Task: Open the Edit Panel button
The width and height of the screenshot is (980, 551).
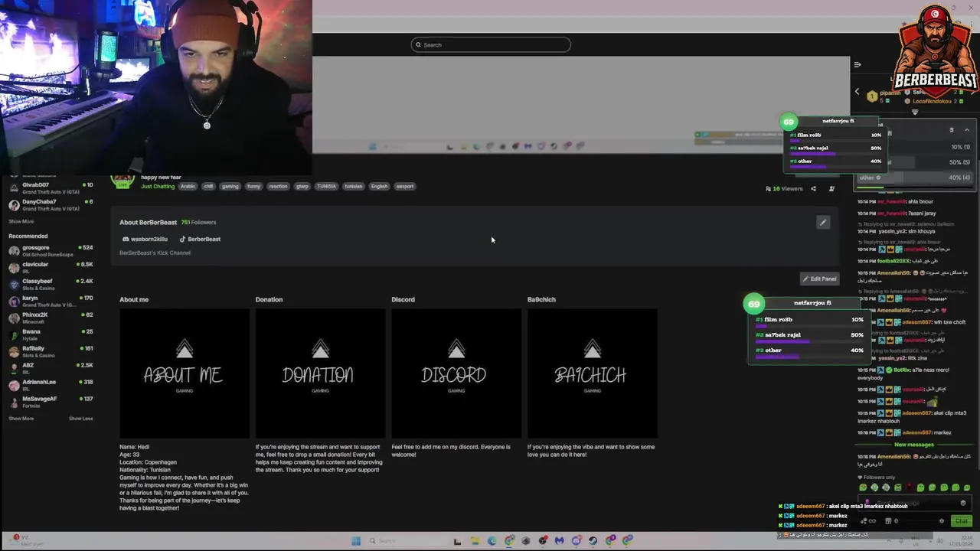Action: point(819,279)
